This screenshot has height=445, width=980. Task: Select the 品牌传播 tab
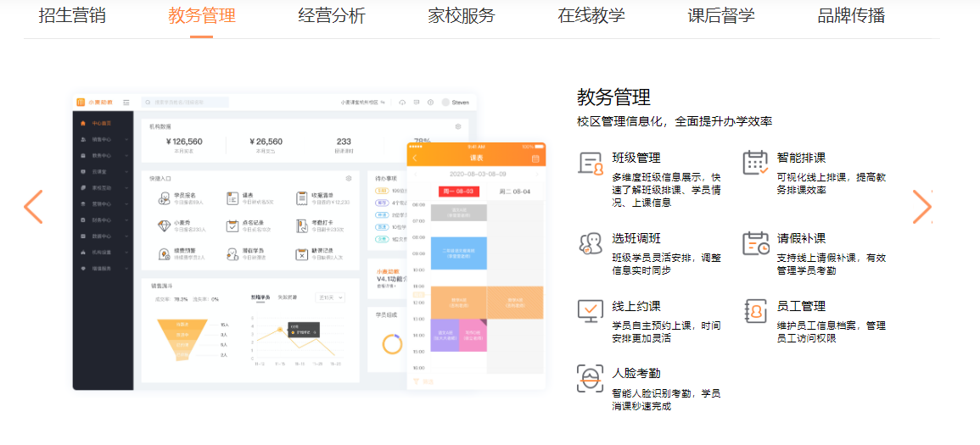(851, 15)
